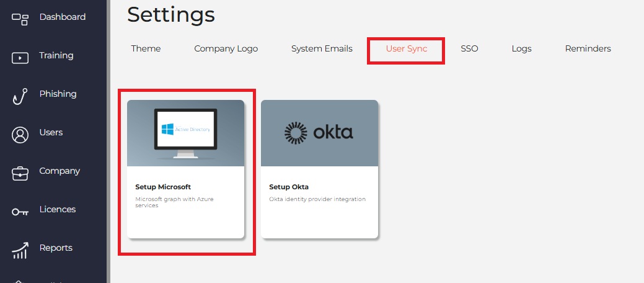
Task: Switch to the Logs tab
Action: tap(522, 49)
